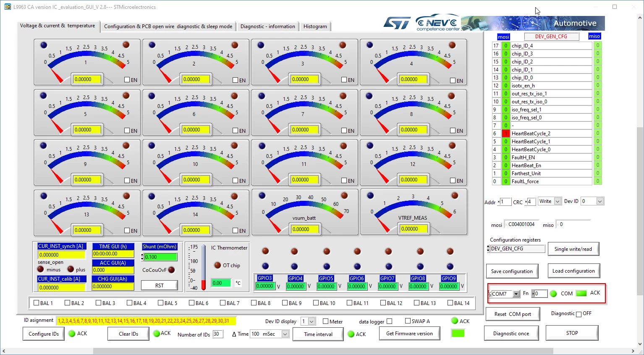
Task: Click the miso bit cell for FaultL_force
Action: click(x=598, y=181)
